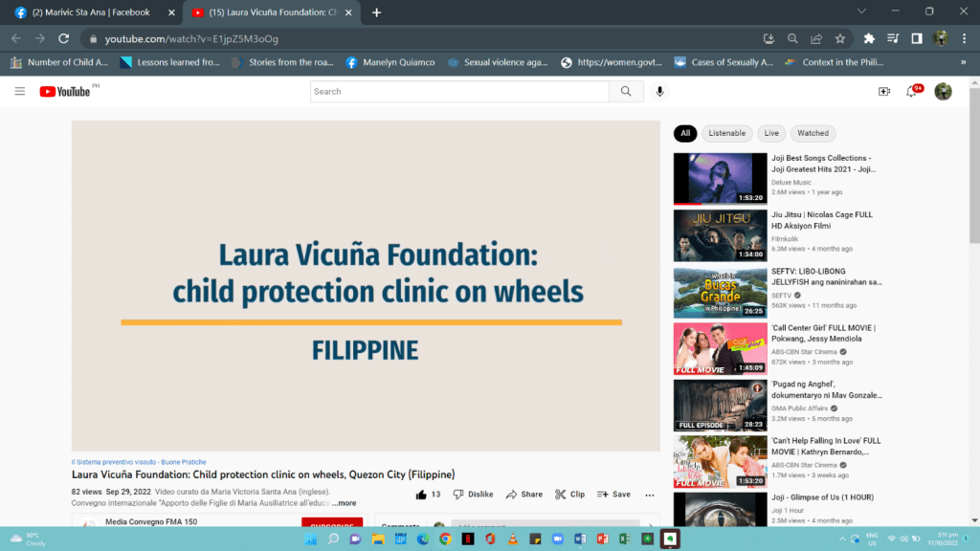Bookmark this page with star icon

840,38
